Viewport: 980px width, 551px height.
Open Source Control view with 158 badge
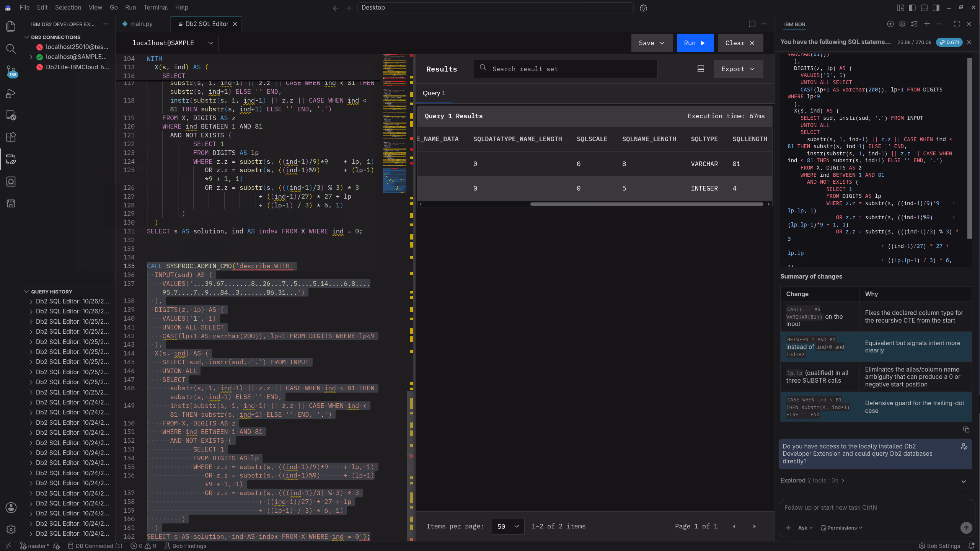coord(11,71)
